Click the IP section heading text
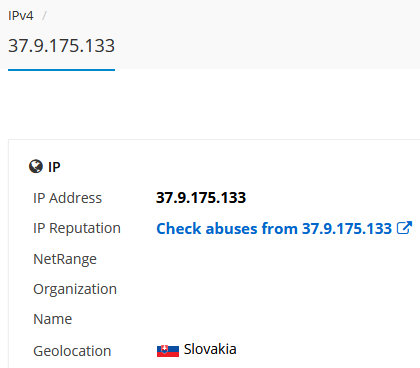This screenshot has width=420, height=368. pyautogui.click(x=54, y=167)
